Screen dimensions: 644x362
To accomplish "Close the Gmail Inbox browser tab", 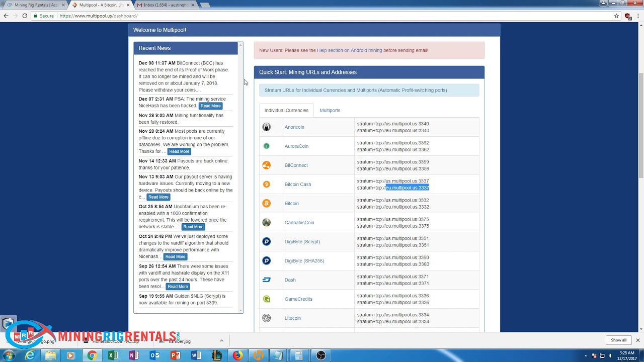I will [192, 5].
